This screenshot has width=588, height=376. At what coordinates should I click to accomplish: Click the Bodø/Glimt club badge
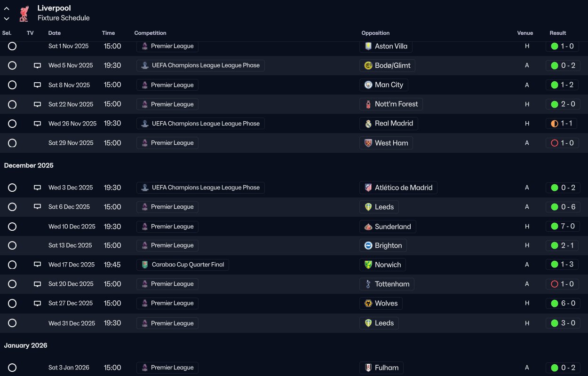(x=368, y=65)
